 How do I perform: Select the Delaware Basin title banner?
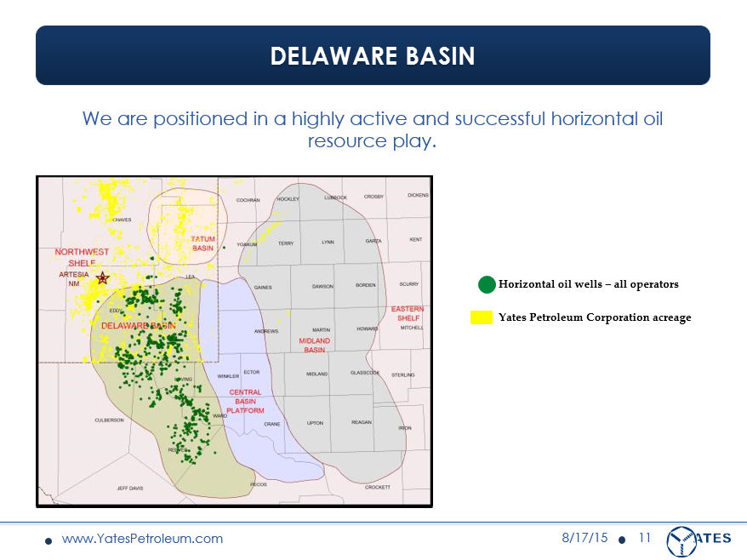(x=373, y=55)
